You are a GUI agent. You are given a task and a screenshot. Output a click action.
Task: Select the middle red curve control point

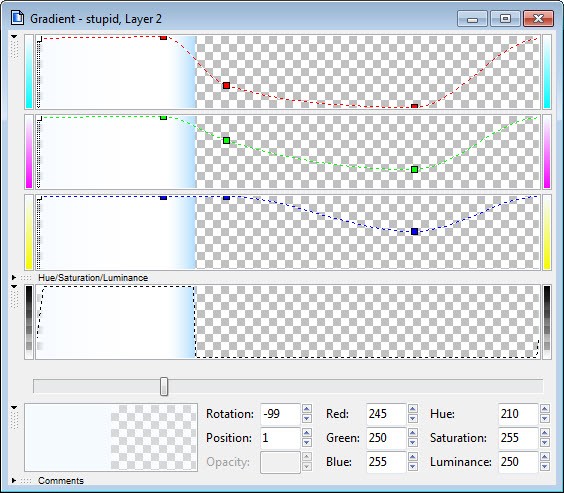click(226, 85)
